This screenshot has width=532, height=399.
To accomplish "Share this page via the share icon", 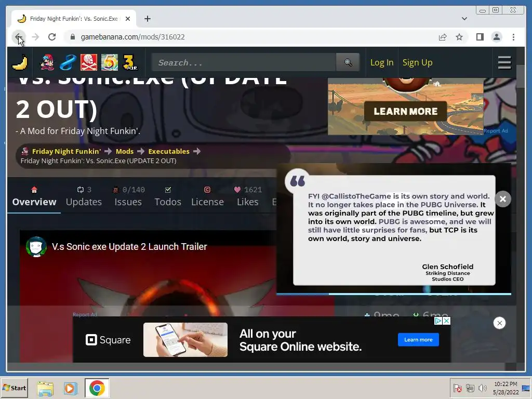I will click(443, 37).
